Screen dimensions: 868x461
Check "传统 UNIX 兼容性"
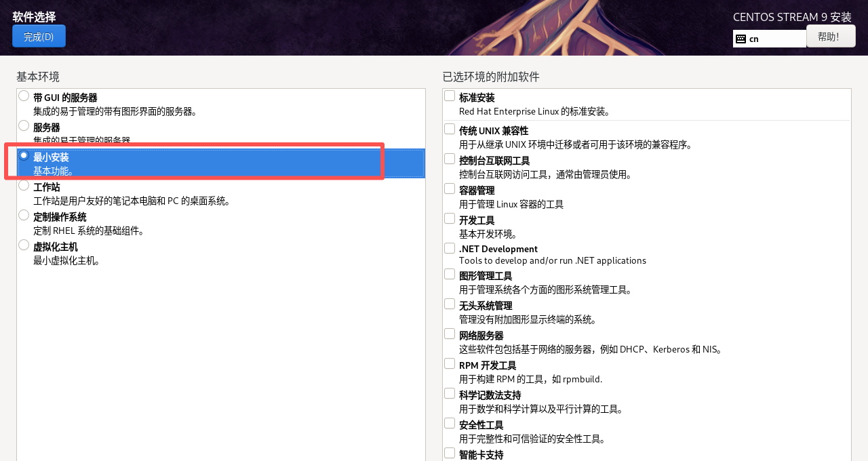[449, 128]
